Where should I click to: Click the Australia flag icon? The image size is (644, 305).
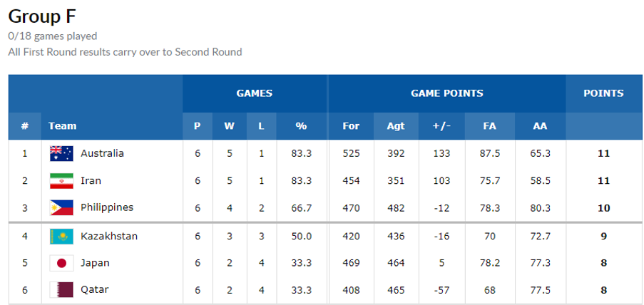(x=61, y=153)
